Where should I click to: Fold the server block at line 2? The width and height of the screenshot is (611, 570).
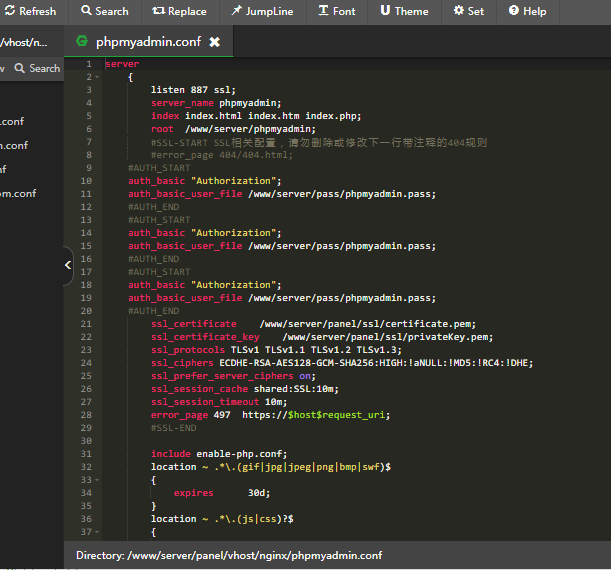[97, 77]
